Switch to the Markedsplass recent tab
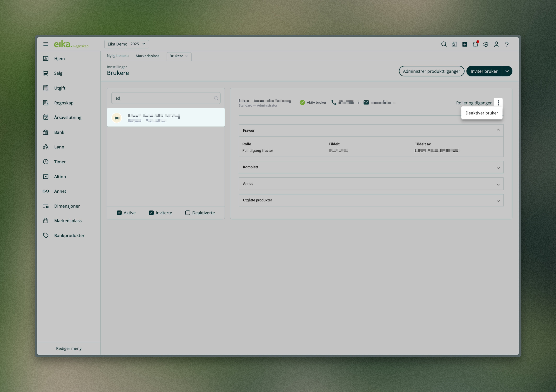The image size is (556, 392). [147, 56]
